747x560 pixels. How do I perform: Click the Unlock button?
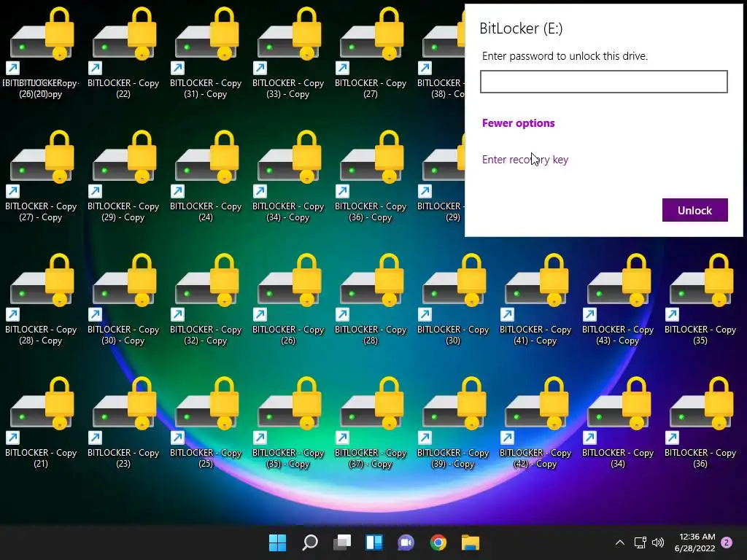point(694,210)
